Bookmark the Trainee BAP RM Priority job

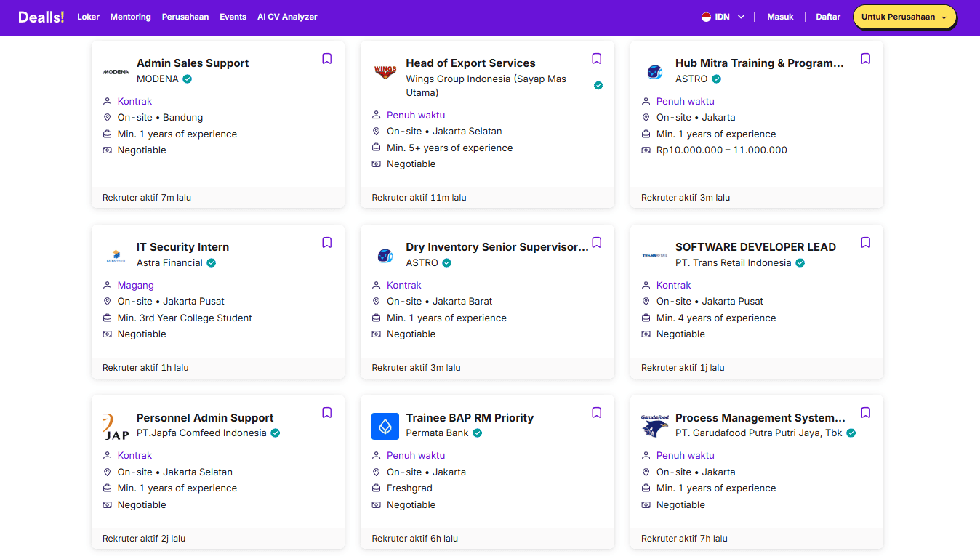point(597,413)
